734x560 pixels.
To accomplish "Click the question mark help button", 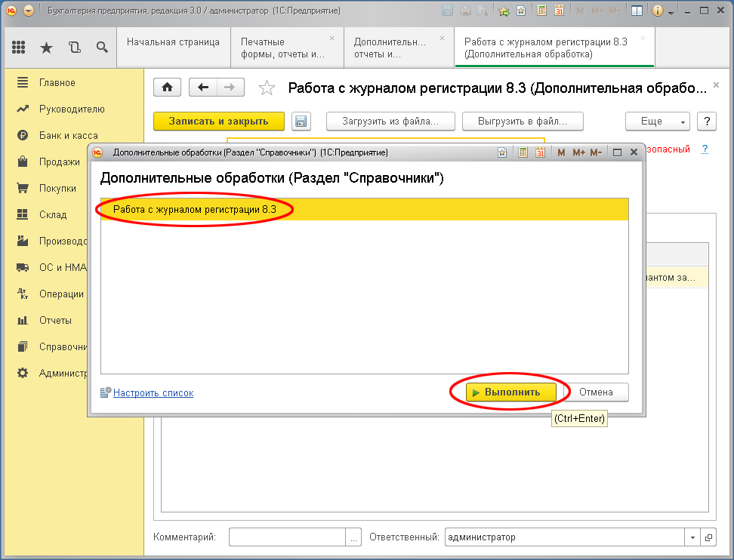I will coord(706,122).
